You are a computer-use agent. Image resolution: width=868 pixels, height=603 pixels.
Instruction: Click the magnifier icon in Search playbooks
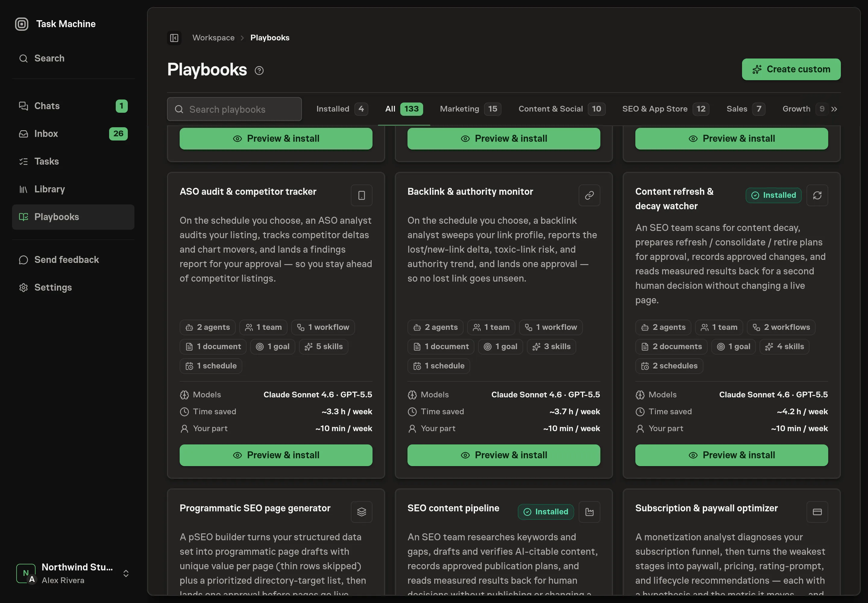(179, 109)
